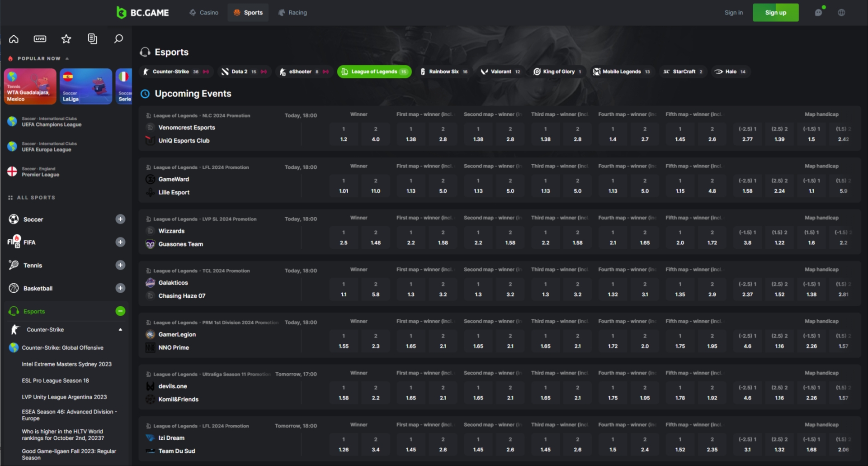Bet NNO Prime winner odds 2.3
The width and height of the screenshot is (868, 466).
376,341
